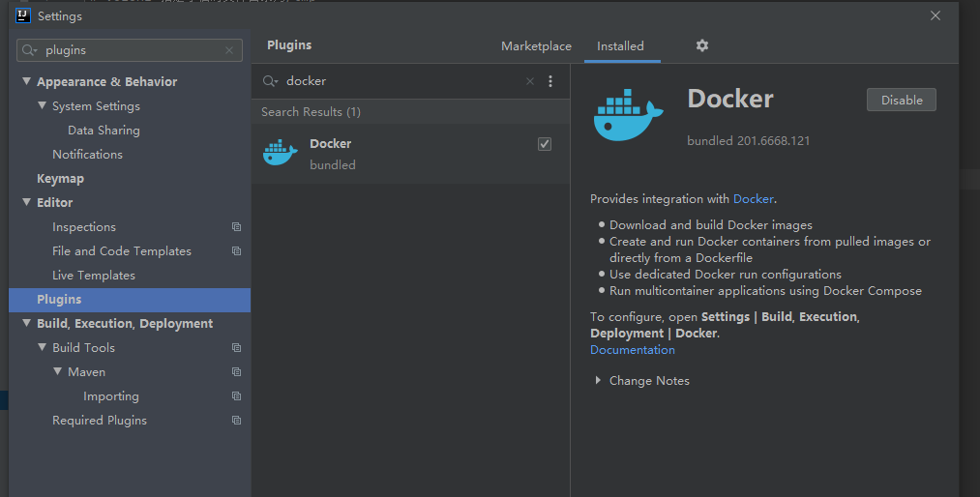980x497 pixels.
Task: Select the Plugins settings category
Action: point(130,300)
